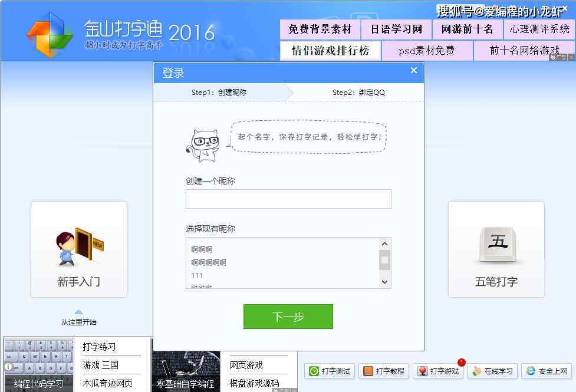The width and height of the screenshot is (576, 392).
Task: Click the 下一步 green button
Action: (288, 317)
